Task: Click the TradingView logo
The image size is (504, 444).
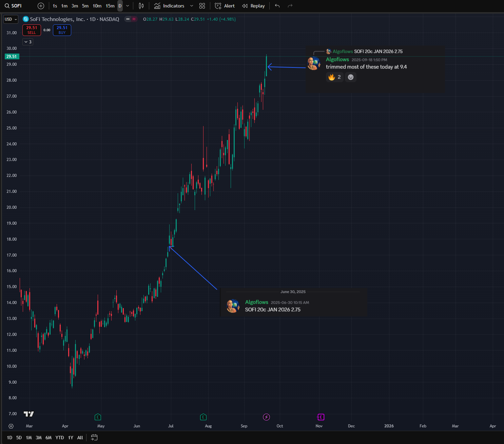Action: 29,414
